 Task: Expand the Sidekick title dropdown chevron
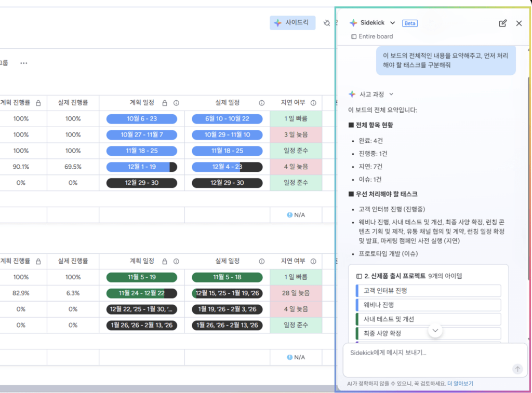[x=392, y=23]
